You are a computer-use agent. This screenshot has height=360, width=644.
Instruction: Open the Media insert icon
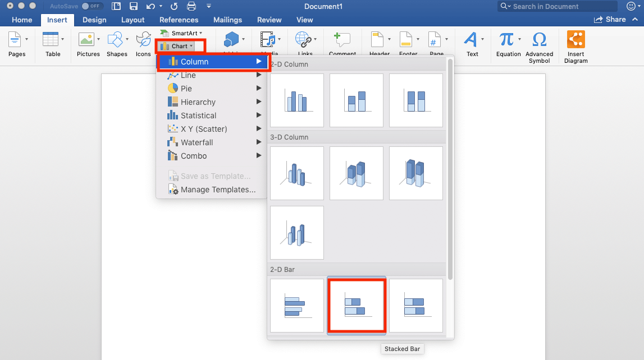[268, 40]
